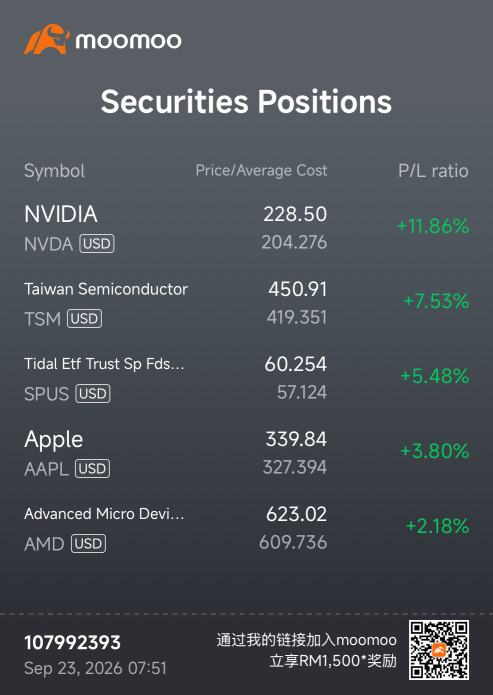Click the USD badge beside AAPL
The width and height of the screenshot is (493, 695).
tap(92, 469)
